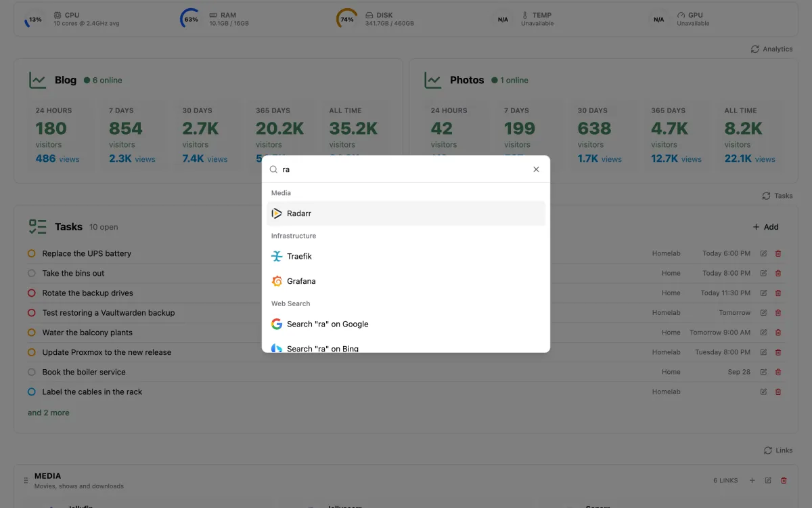Click Blog 7 days '2.3K views'

[132, 159]
